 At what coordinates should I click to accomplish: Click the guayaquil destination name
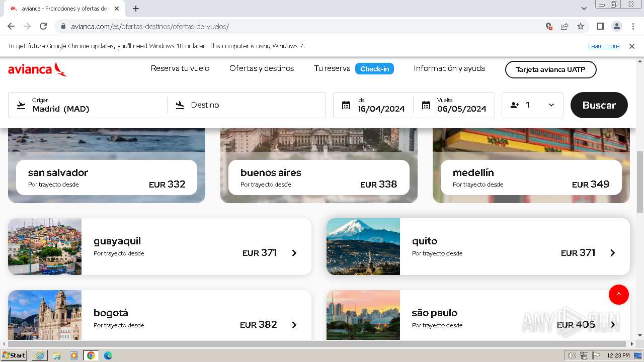coord(117,241)
